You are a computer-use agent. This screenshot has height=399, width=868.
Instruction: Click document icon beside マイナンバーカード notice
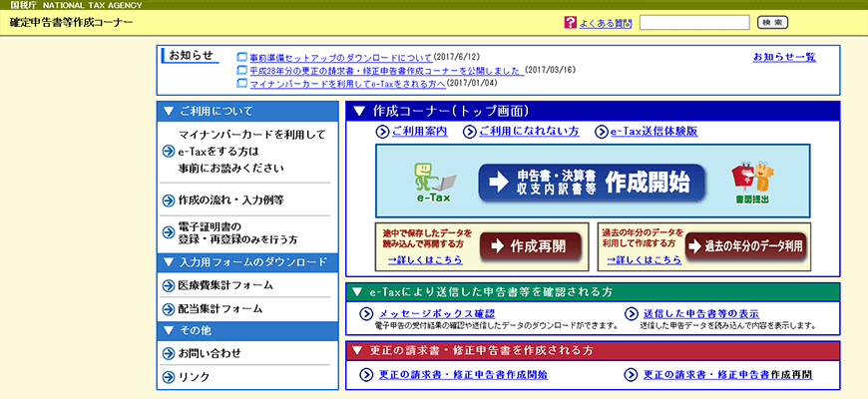[241, 84]
